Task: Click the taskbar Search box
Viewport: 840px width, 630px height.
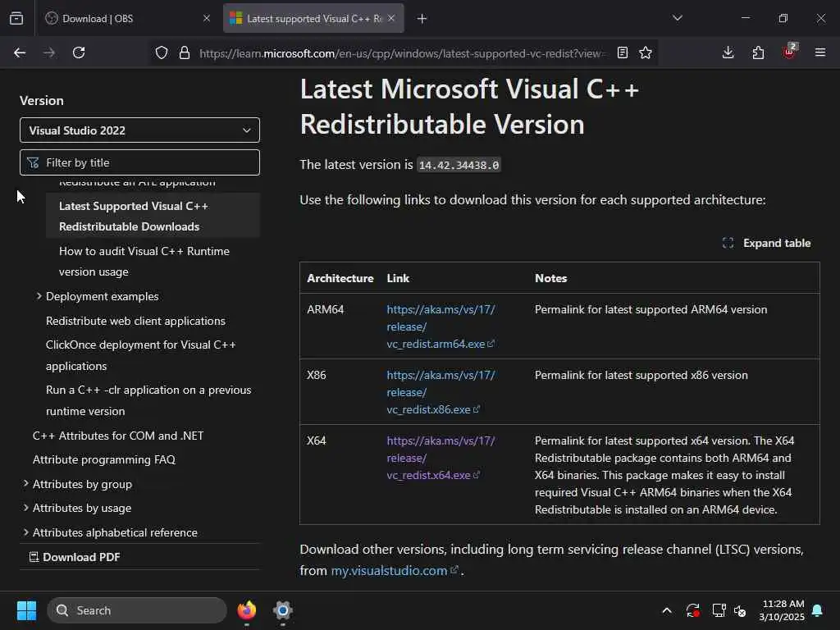Action: pyautogui.click(x=137, y=610)
